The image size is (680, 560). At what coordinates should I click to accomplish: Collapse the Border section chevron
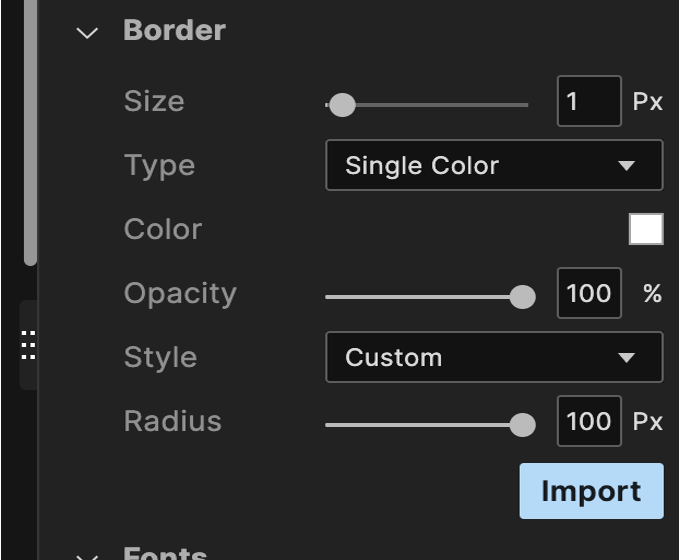[88, 32]
